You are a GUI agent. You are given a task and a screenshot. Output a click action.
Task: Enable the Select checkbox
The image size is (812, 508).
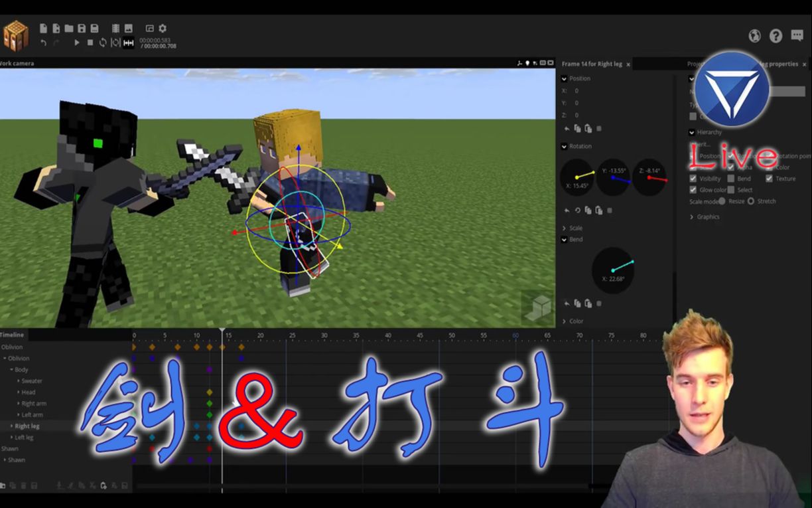pyautogui.click(x=731, y=190)
